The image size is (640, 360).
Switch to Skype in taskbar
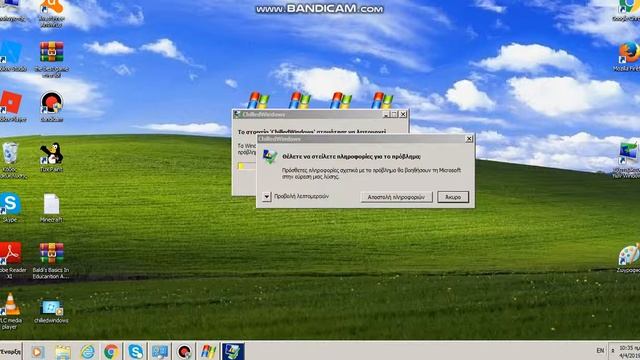(136, 351)
